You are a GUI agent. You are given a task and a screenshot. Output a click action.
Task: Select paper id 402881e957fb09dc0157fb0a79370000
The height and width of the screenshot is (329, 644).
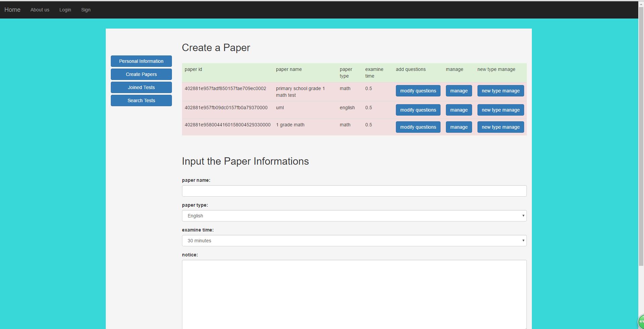pyautogui.click(x=226, y=108)
